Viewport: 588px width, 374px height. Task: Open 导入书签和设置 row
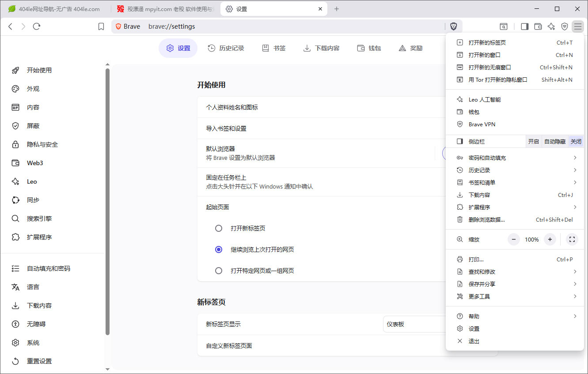pos(322,128)
